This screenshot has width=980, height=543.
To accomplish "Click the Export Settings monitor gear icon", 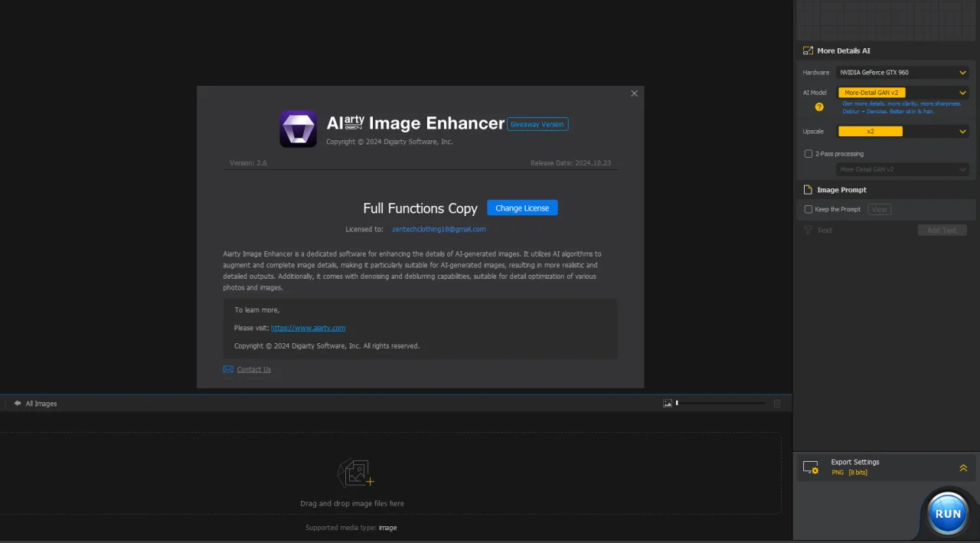I will pyautogui.click(x=811, y=467).
